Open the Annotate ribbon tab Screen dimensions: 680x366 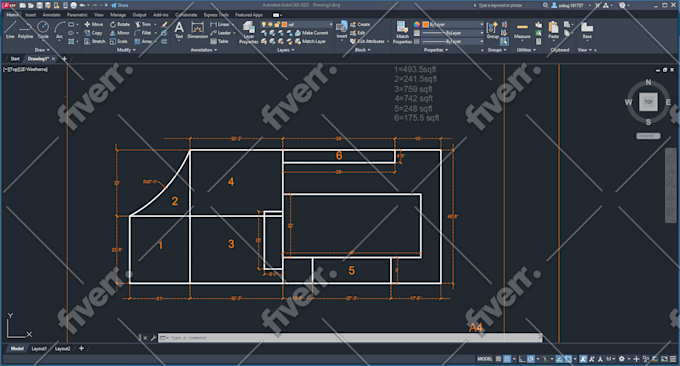click(52, 15)
